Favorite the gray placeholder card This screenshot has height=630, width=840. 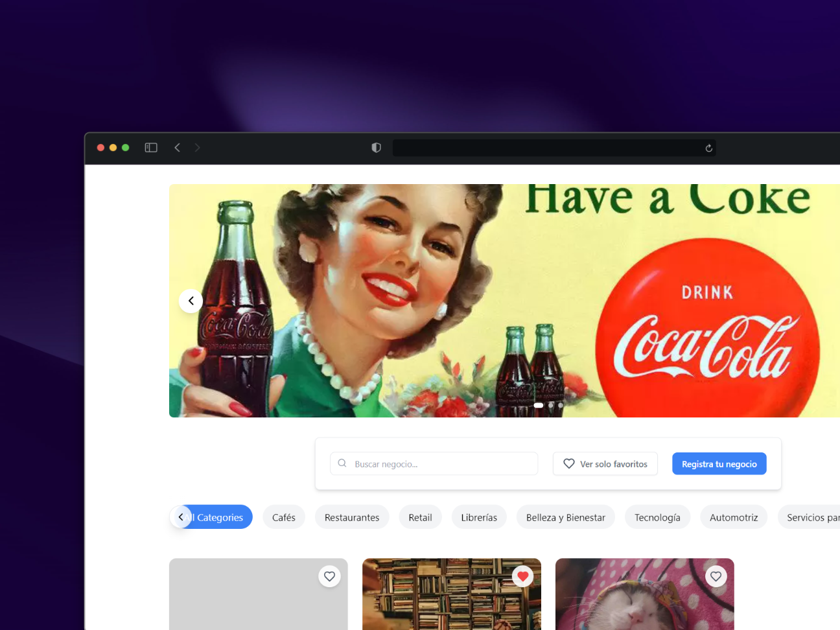click(329, 576)
